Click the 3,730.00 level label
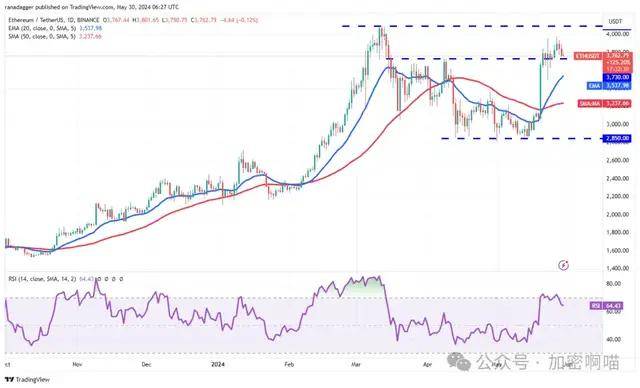Screen dimensions: 640x388 tap(617, 77)
